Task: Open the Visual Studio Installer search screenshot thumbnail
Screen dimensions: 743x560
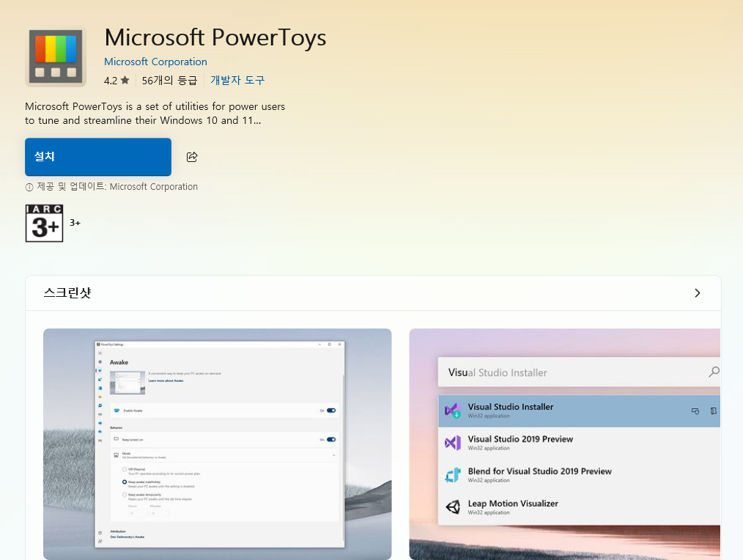Action: tap(565, 444)
